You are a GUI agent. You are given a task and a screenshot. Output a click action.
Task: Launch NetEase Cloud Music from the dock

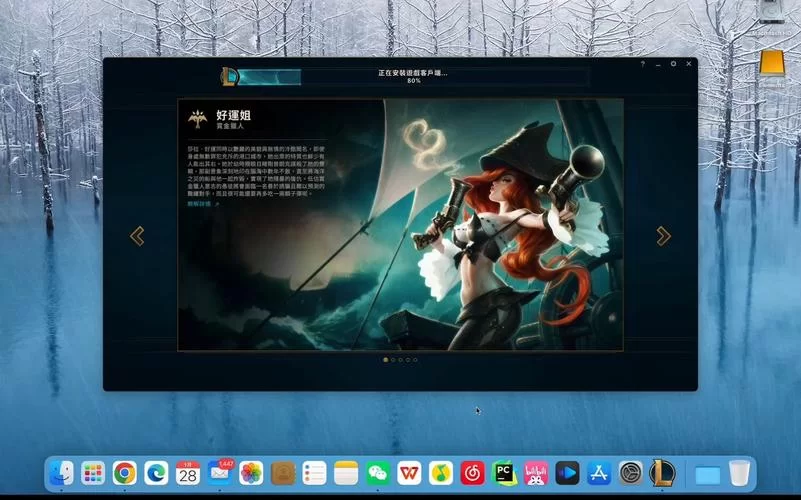click(x=473, y=473)
